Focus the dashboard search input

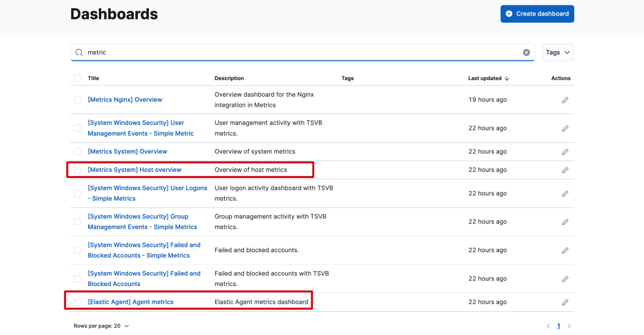(x=298, y=53)
